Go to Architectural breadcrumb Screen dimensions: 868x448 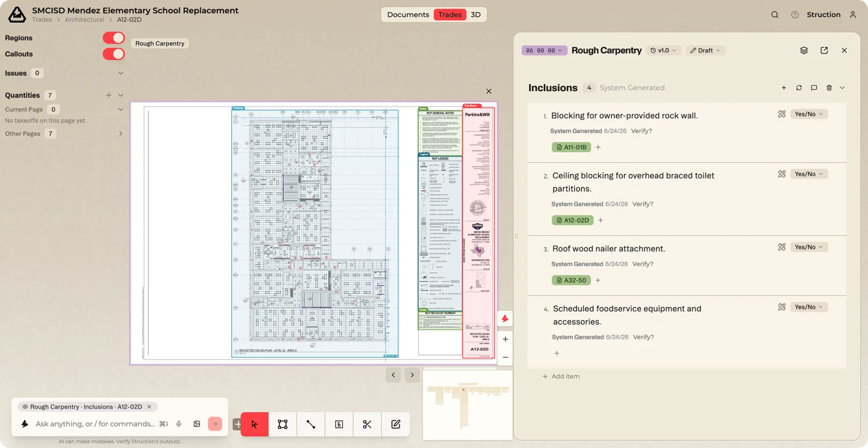(85, 20)
